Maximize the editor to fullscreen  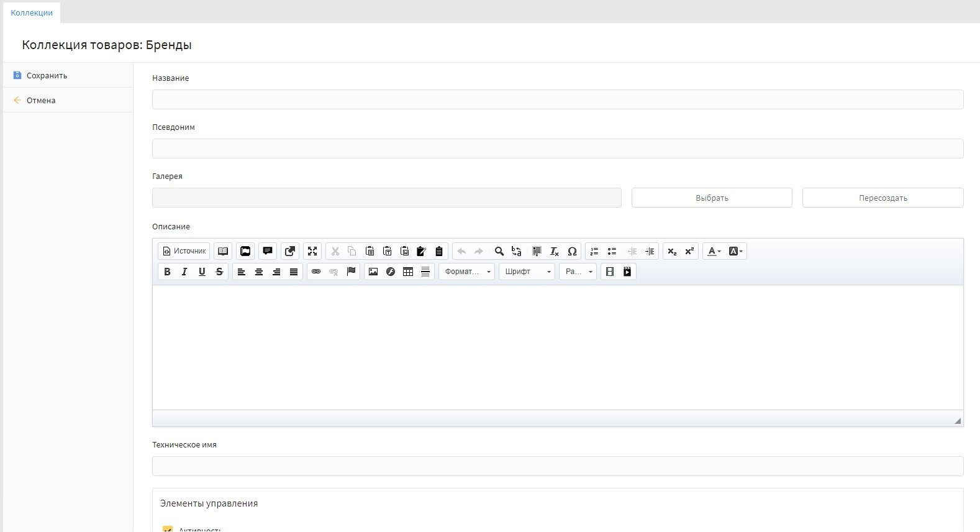pos(312,251)
